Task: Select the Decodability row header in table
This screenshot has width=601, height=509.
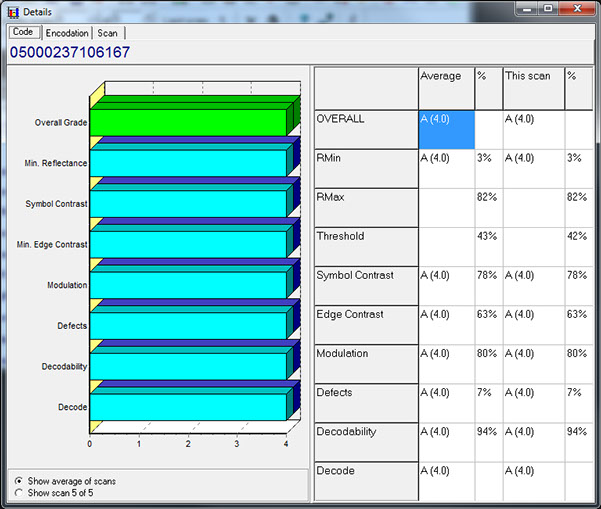Action: pos(366,442)
